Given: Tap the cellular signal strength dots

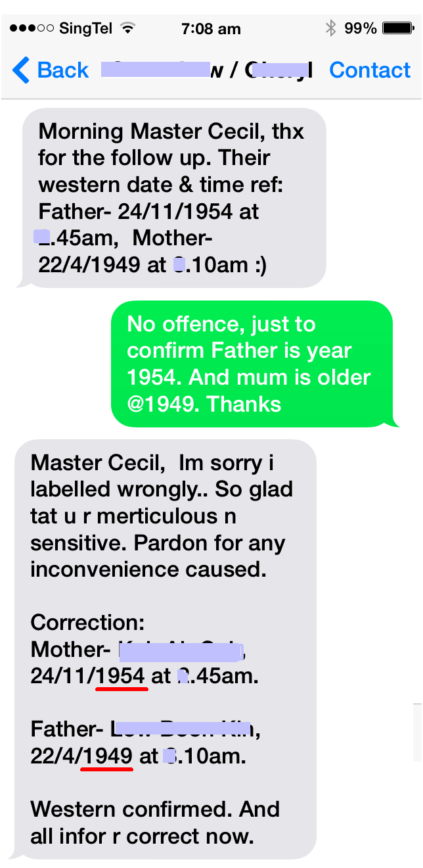Looking at the screenshot, I should (32, 28).
